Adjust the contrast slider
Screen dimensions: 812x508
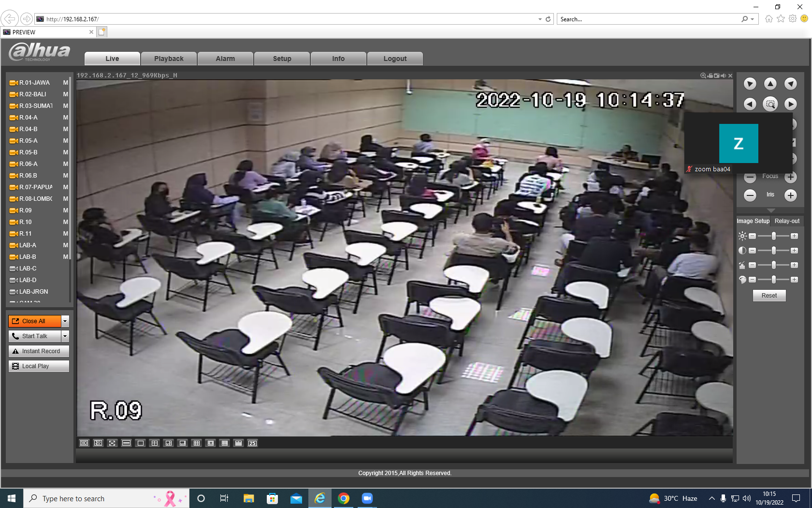(x=773, y=251)
